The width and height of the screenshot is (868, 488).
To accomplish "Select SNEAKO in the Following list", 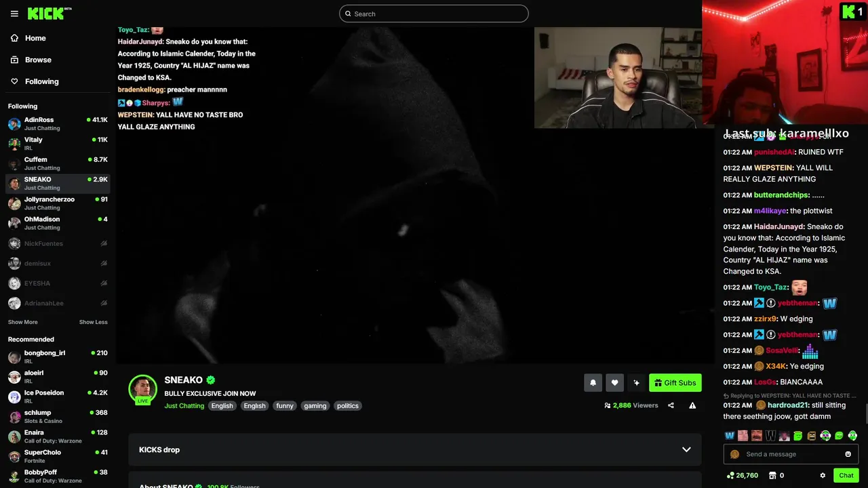I will pos(58,183).
